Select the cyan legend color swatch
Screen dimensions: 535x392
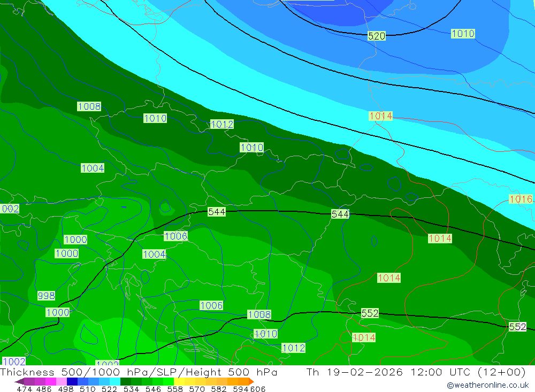tap(115, 381)
